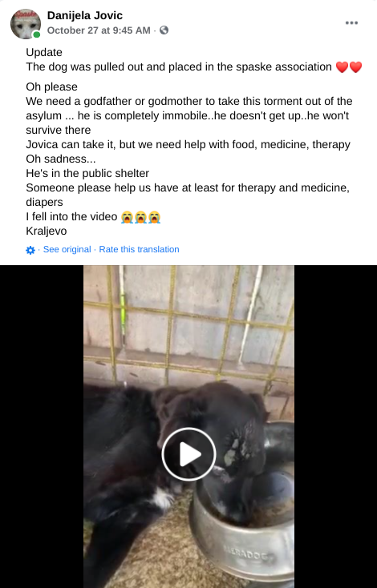
Task: Click the first crying face emoji
Action: pos(127,217)
